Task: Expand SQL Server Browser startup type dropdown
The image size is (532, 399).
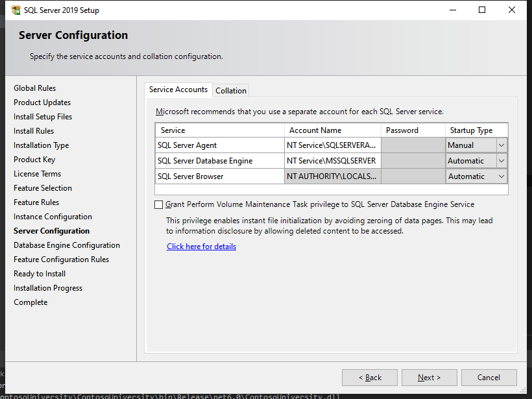Action: pos(501,176)
